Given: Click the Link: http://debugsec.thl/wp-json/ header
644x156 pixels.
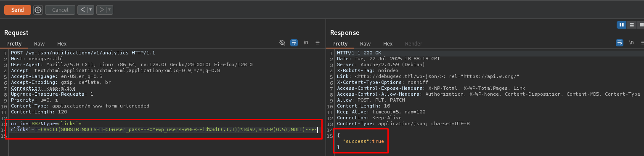Looking at the screenshot, I should [428, 76].
